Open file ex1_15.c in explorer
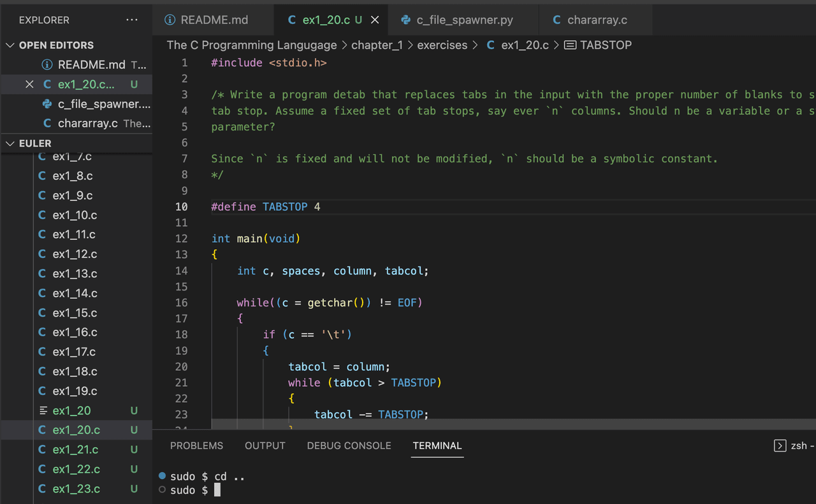 (x=75, y=313)
